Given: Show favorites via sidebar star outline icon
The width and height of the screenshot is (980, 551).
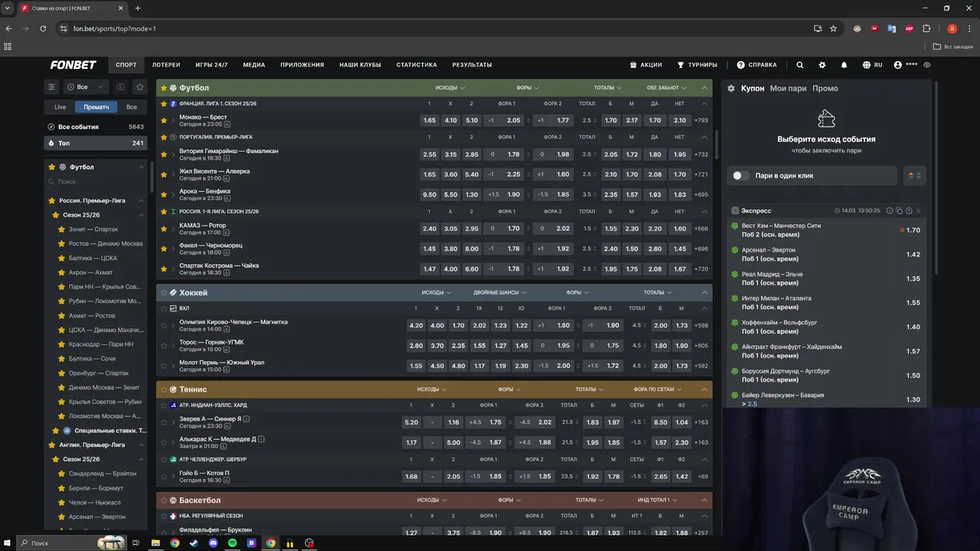Looking at the screenshot, I should (139, 86).
